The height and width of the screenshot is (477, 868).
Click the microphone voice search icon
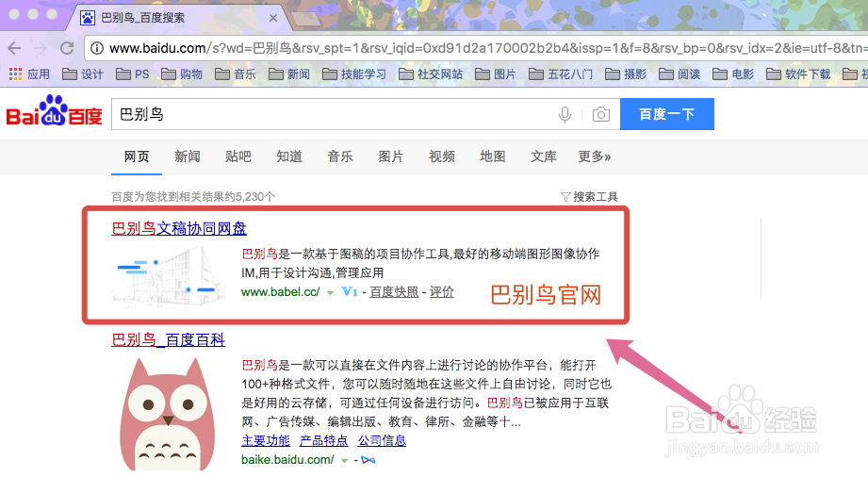565,115
